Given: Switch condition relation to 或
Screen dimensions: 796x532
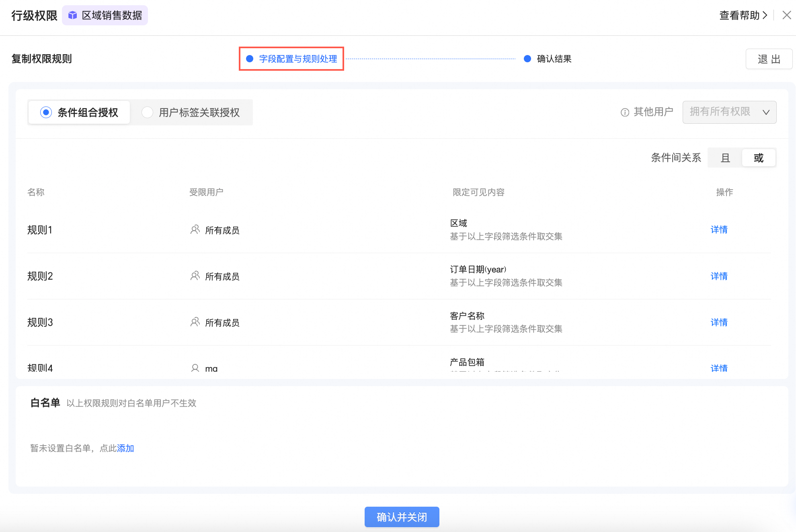Looking at the screenshot, I should click(x=758, y=158).
